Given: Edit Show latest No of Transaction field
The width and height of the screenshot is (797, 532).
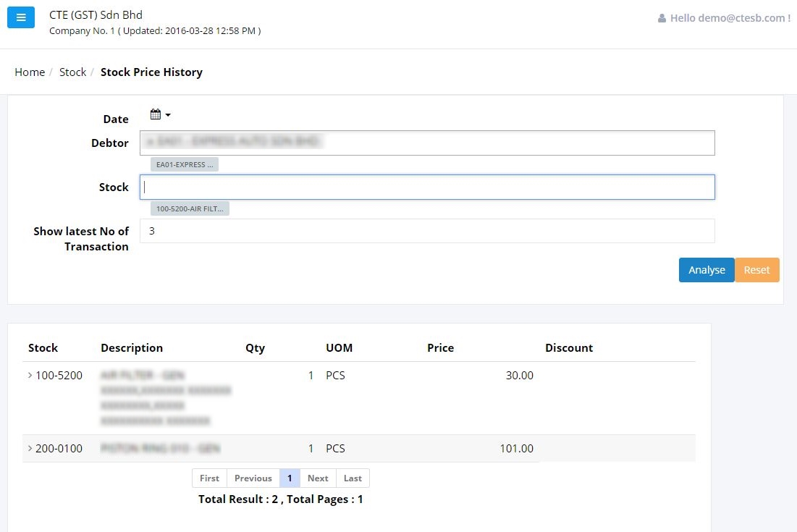Looking at the screenshot, I should [x=428, y=231].
